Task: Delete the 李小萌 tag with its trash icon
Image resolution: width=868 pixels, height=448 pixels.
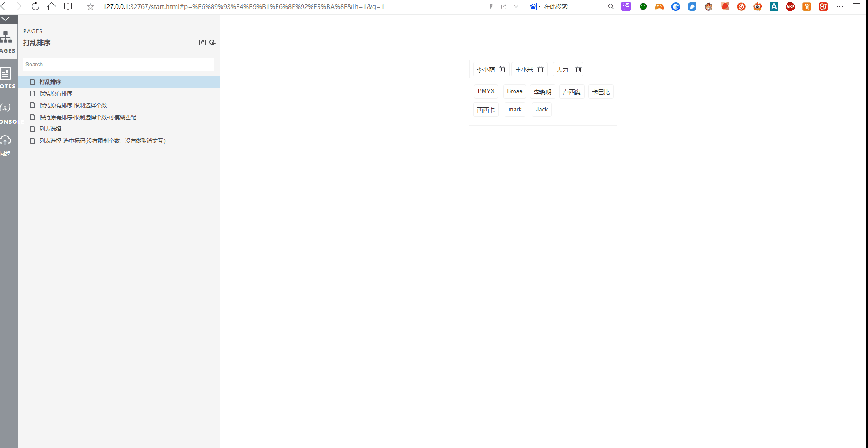Action: [502, 69]
